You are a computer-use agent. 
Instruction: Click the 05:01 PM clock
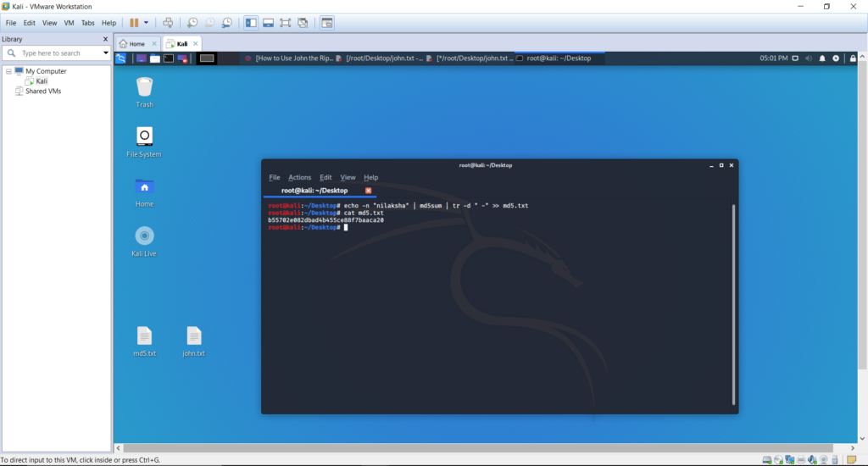point(773,58)
